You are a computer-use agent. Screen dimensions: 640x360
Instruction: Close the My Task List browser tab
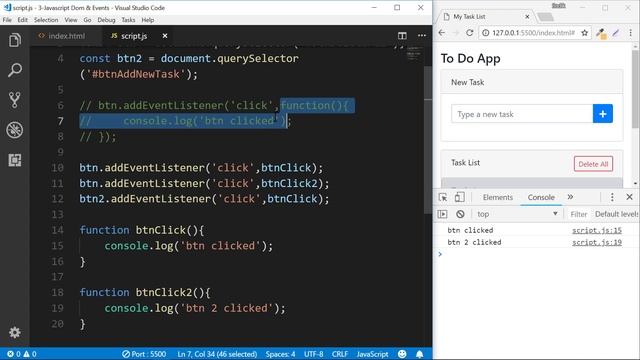527,17
